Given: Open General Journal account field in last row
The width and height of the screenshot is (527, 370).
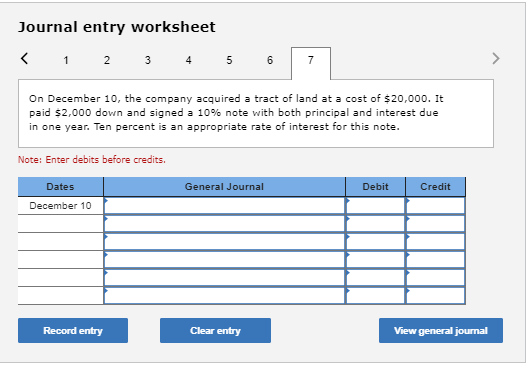Looking at the screenshot, I should [225, 296].
